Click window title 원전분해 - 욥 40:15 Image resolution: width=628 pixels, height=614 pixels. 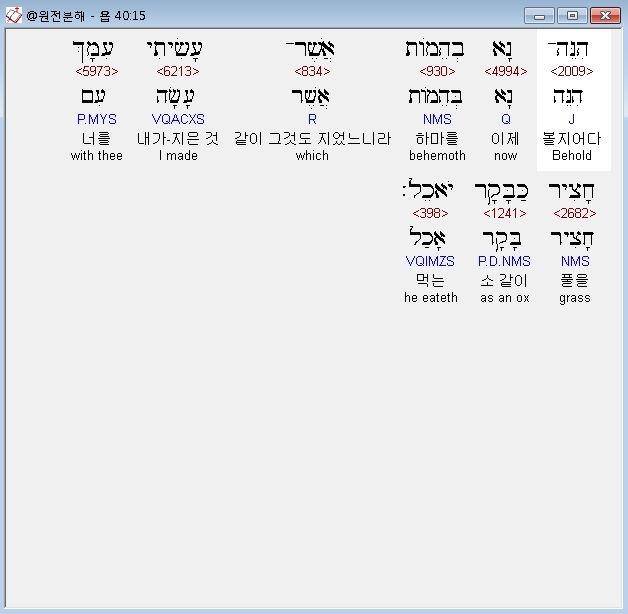(x=86, y=16)
